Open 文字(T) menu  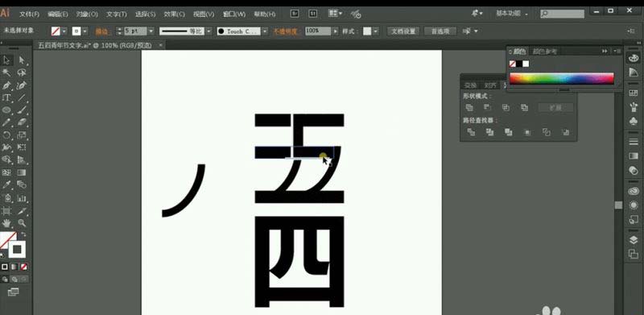tap(117, 14)
